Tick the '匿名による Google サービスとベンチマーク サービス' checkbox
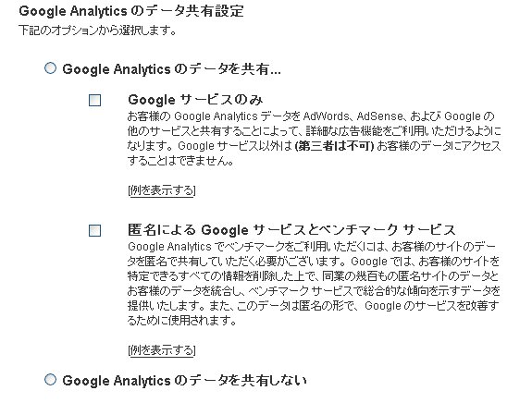 pyautogui.click(x=94, y=230)
